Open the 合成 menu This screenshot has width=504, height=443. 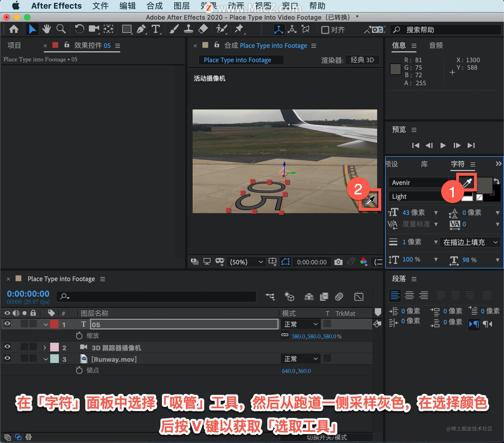155,6
